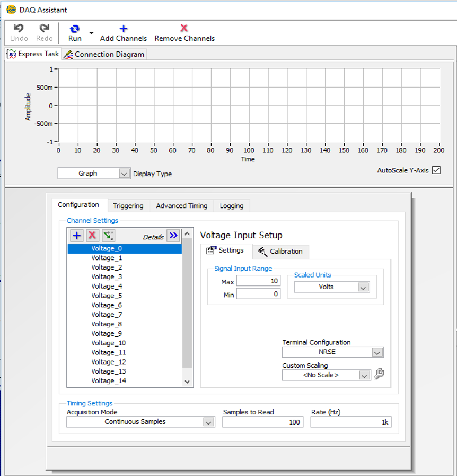Open the Advanced Timing tab

click(x=182, y=206)
